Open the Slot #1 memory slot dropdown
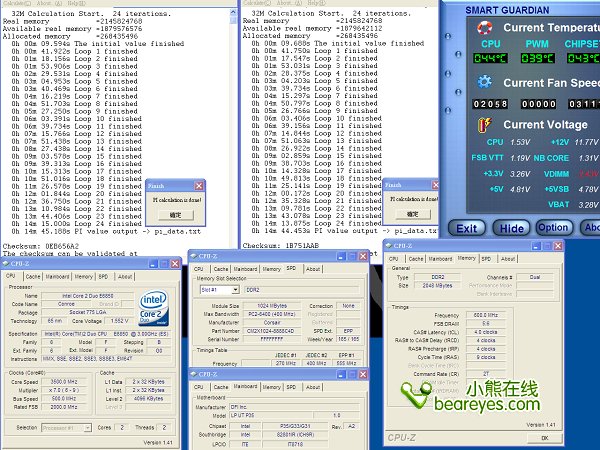600x450 pixels. tap(235, 288)
